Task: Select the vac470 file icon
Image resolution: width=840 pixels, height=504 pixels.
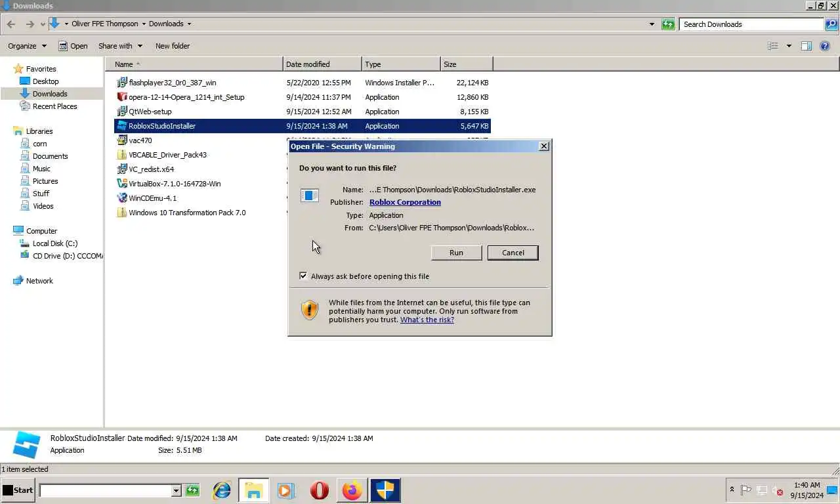Action: coord(121,140)
